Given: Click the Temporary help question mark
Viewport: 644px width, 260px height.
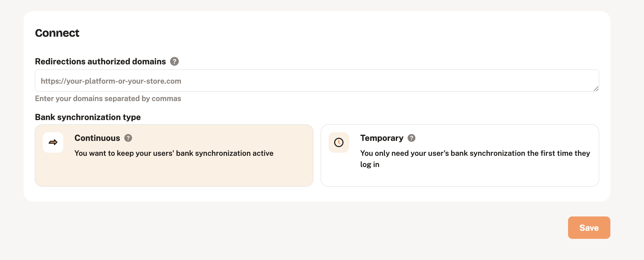Looking at the screenshot, I should tap(412, 138).
